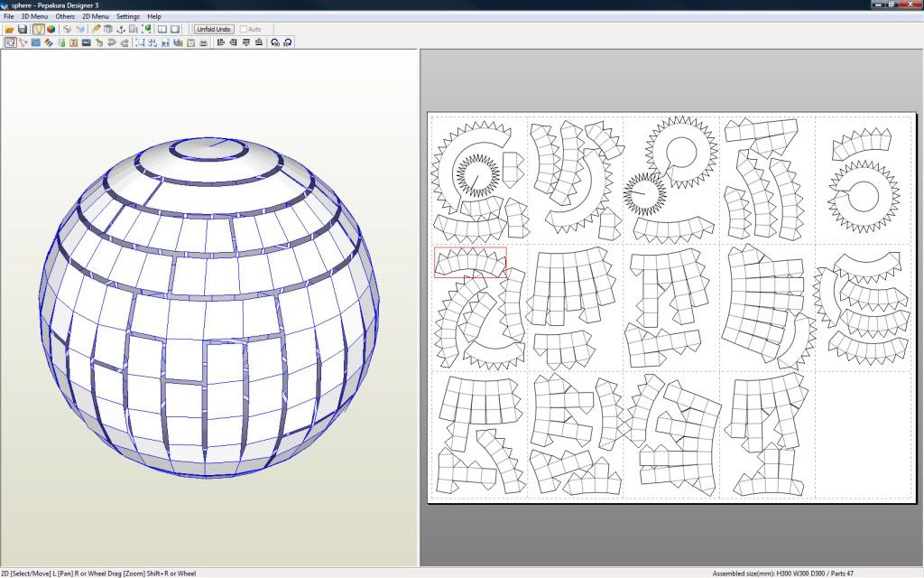924x578 pixels.
Task: Enable the Auto checkbox
Action: (243, 29)
